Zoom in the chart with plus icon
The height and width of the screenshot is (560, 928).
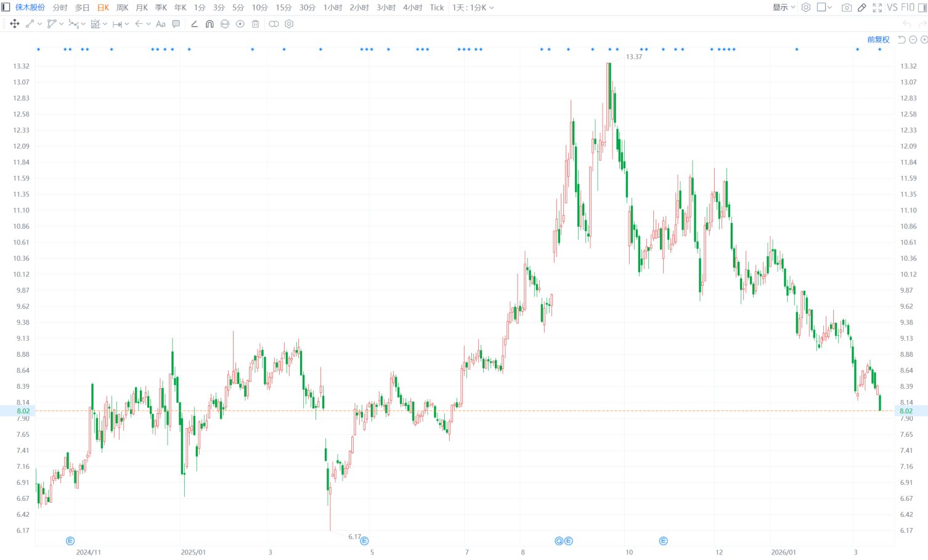point(924,39)
